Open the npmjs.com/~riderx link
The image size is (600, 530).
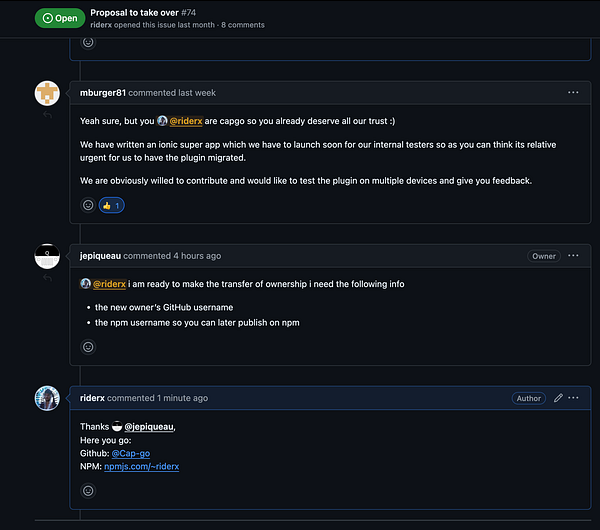pyautogui.click(x=141, y=466)
